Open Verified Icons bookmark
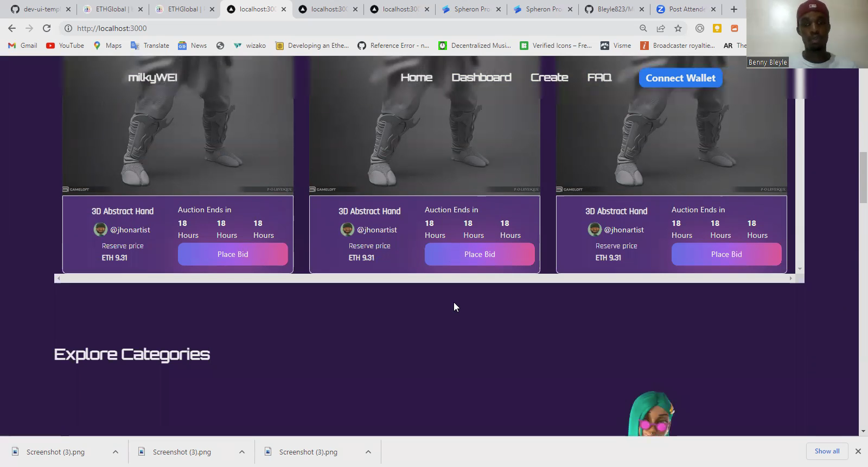This screenshot has height=467, width=868. click(x=556, y=46)
